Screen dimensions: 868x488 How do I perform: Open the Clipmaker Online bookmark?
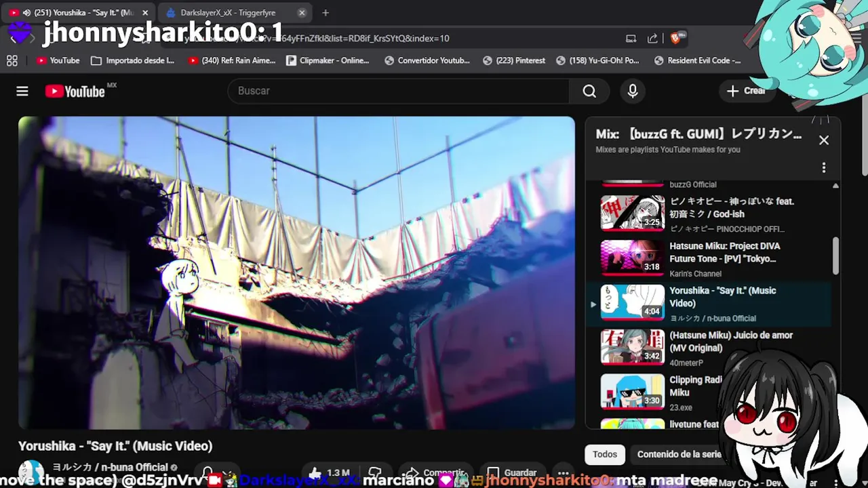tap(328, 60)
